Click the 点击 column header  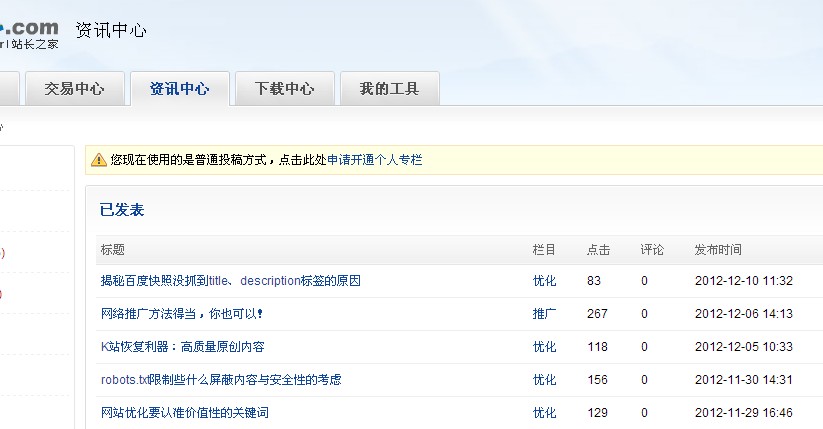(x=598, y=250)
